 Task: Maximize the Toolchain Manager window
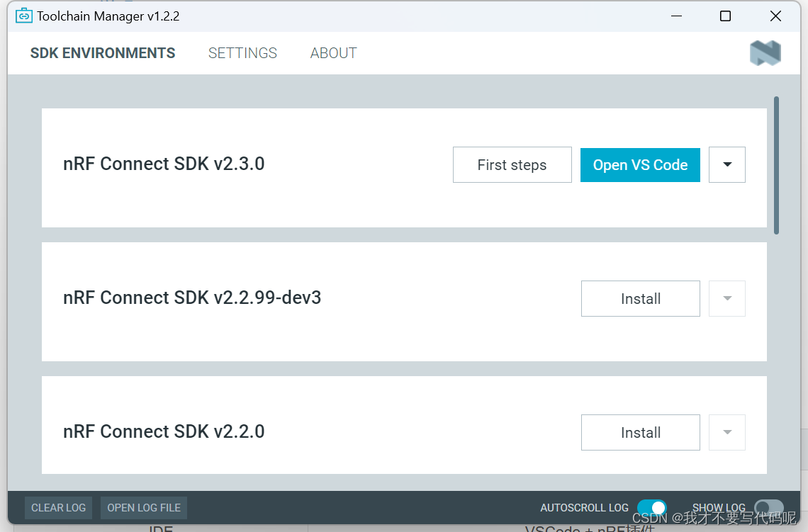pyautogui.click(x=725, y=16)
